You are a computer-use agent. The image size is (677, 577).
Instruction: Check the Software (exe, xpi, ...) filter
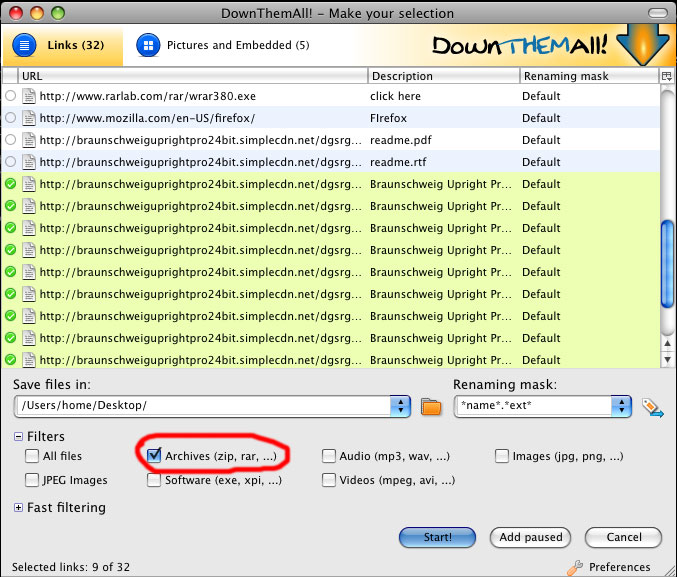tap(154, 480)
